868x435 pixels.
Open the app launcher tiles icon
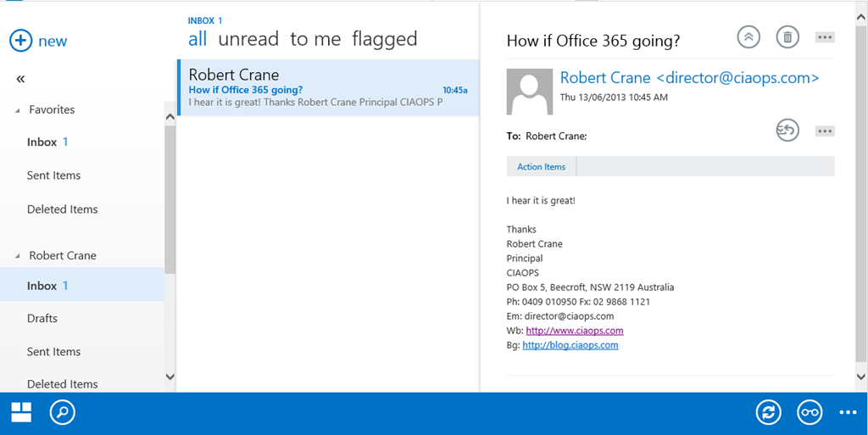[x=21, y=413]
